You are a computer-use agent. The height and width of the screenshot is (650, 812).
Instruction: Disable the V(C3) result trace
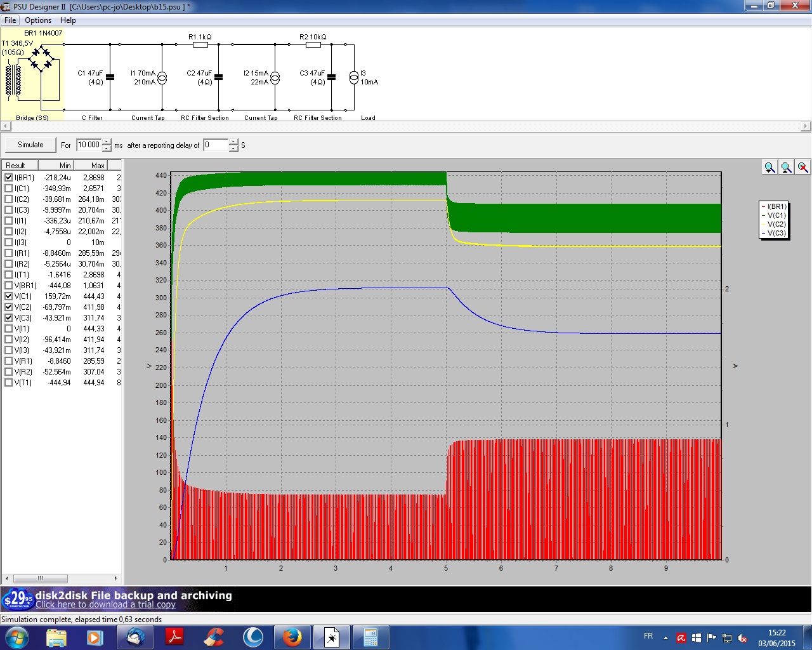(9, 318)
